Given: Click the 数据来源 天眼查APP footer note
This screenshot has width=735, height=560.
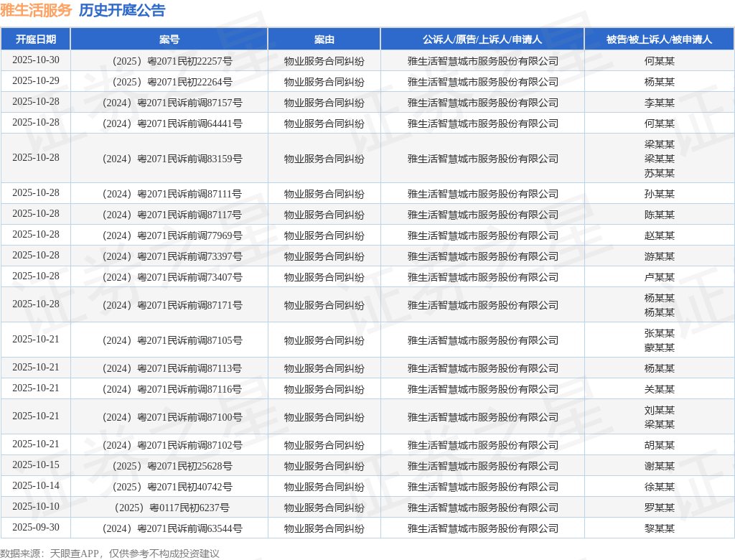Looking at the screenshot, I should (110, 554).
